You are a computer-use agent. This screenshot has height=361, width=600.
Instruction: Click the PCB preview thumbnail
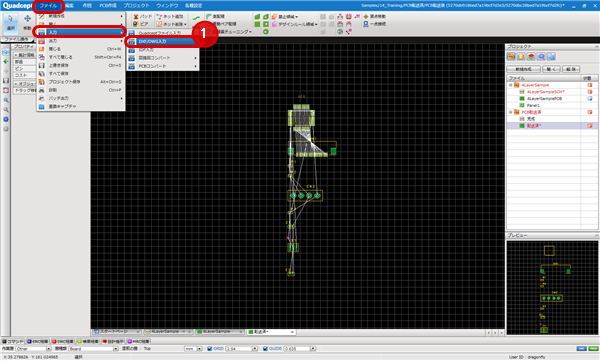coord(552,288)
